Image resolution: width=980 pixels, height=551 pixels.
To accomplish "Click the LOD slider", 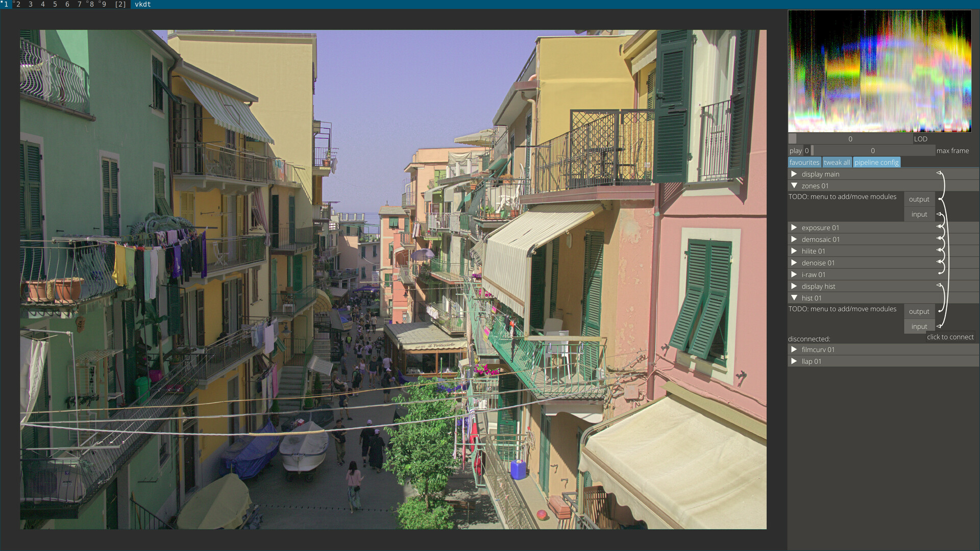I will click(850, 139).
